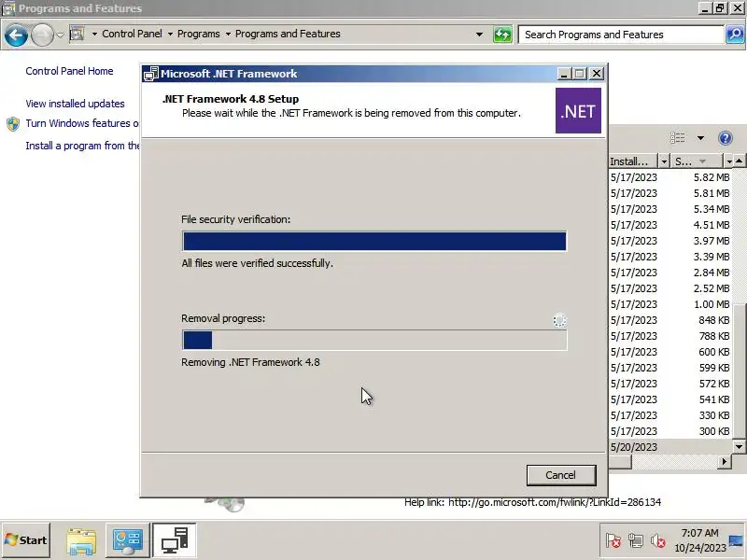Switch to .NET setup taskbar button
747x560 pixels.
point(175,540)
